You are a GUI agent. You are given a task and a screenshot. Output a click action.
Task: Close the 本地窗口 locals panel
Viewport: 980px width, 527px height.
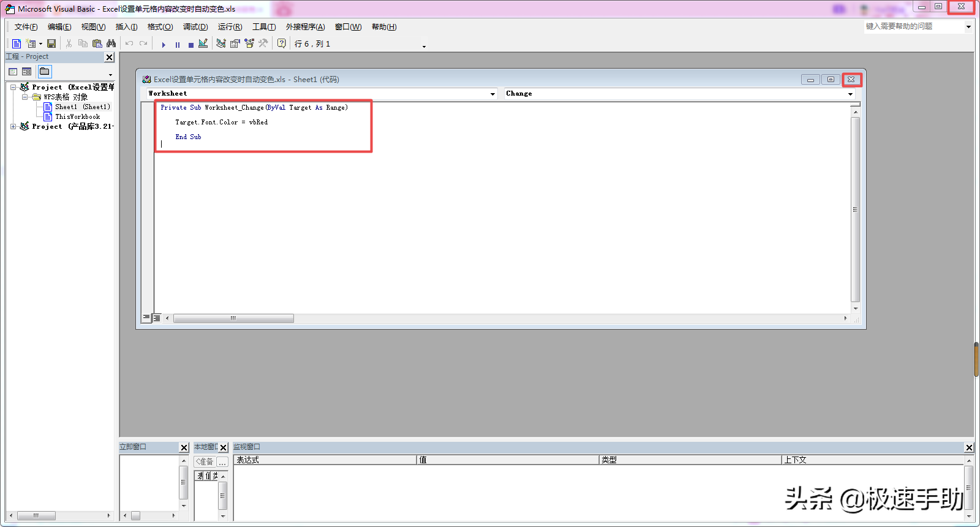pyautogui.click(x=224, y=448)
